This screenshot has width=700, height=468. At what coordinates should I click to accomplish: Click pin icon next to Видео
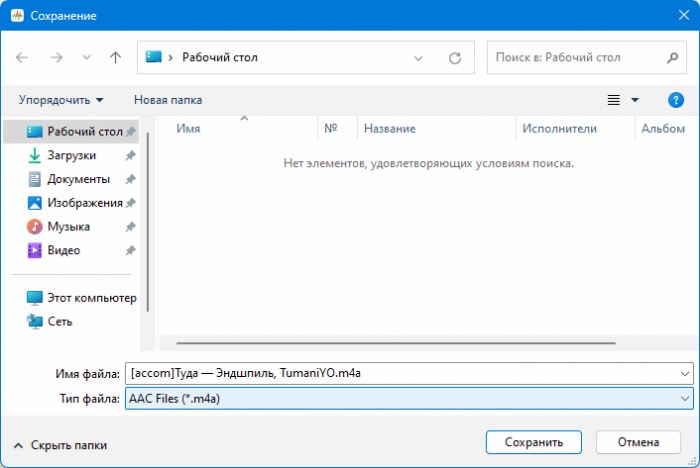coord(130,251)
